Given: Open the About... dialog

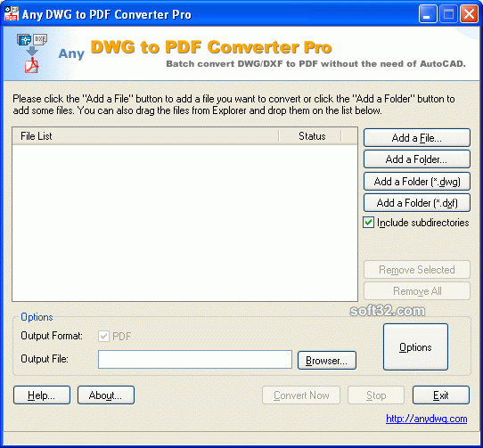Looking at the screenshot, I should (106, 395).
